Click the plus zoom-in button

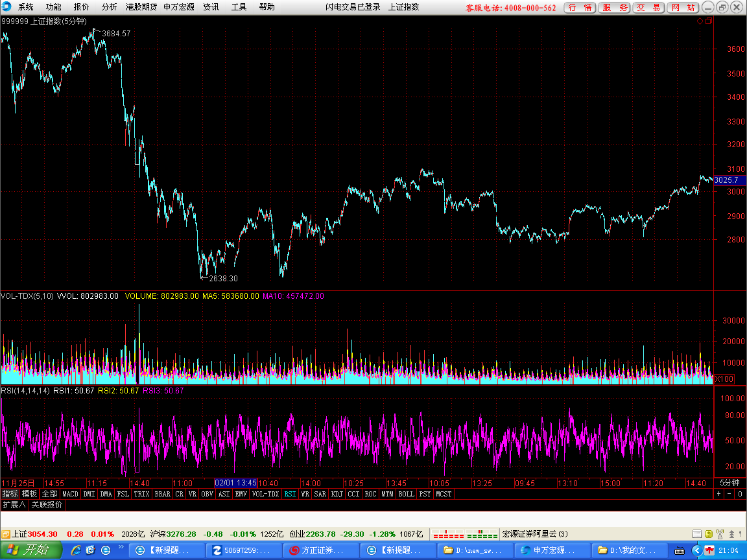pyautogui.click(x=719, y=494)
